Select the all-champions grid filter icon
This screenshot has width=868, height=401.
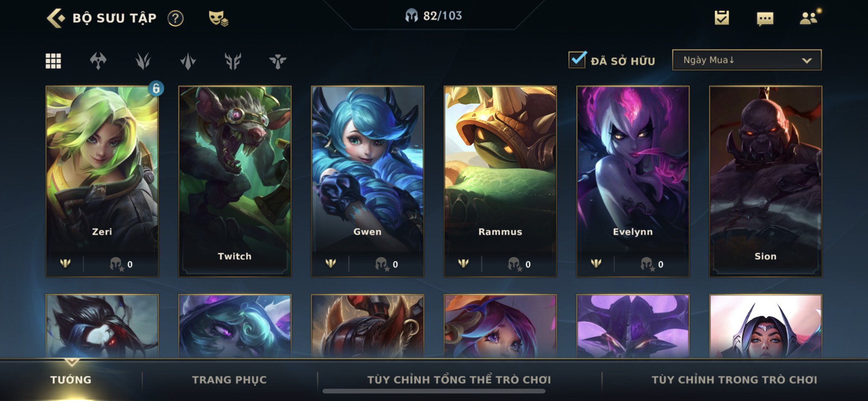(53, 61)
